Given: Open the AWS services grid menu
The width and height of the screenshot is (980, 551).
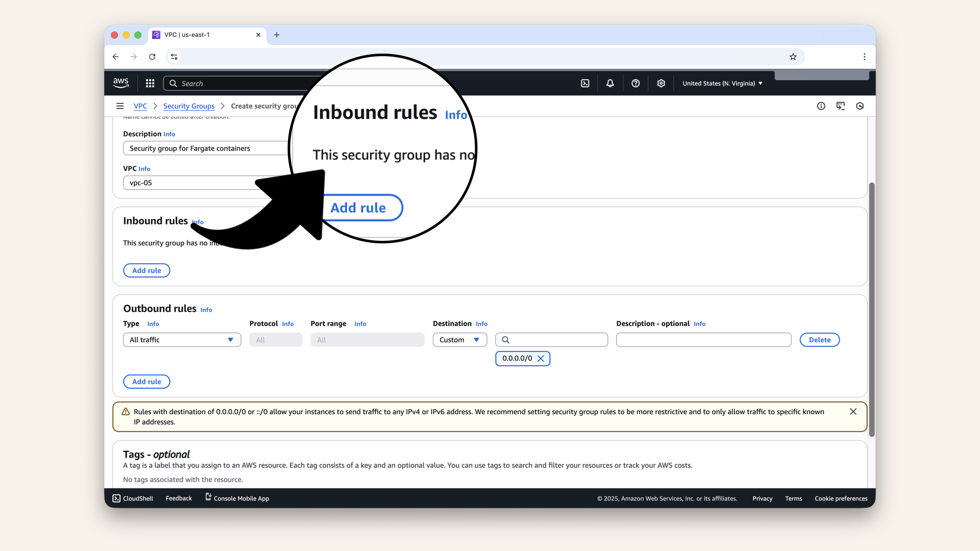Looking at the screenshot, I should [150, 83].
